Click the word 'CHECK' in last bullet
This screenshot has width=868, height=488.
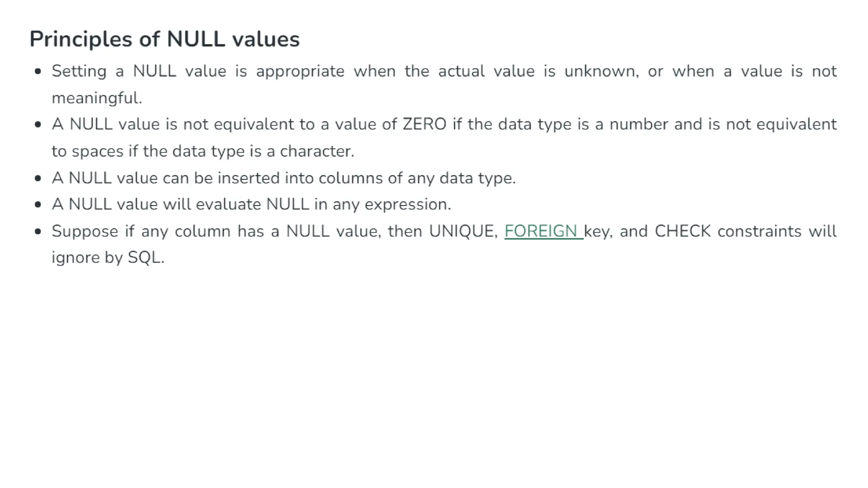tap(683, 231)
